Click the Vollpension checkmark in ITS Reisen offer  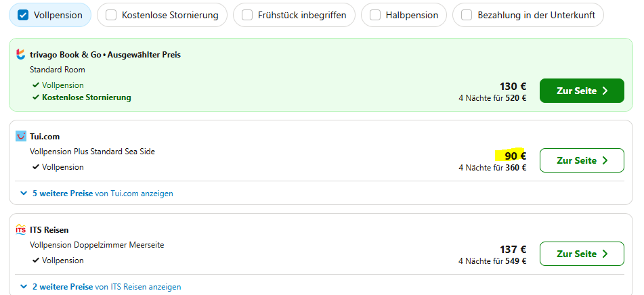click(36, 260)
